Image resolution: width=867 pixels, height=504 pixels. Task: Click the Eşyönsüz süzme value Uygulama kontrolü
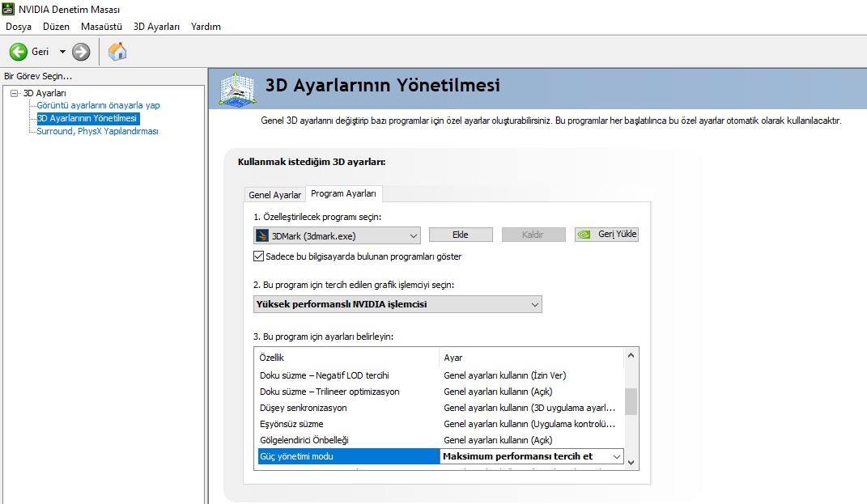(529, 424)
